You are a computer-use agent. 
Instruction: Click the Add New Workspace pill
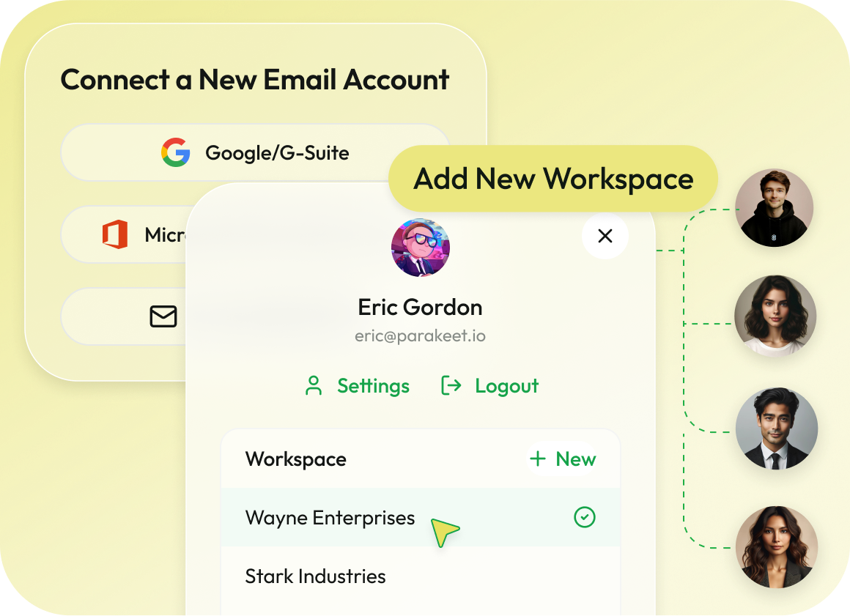[553, 179]
